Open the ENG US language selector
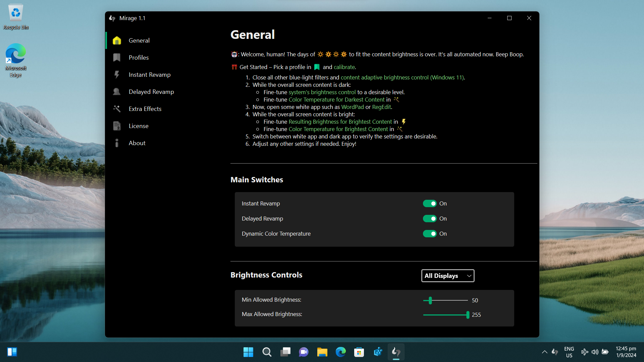644x362 pixels. 569,352
